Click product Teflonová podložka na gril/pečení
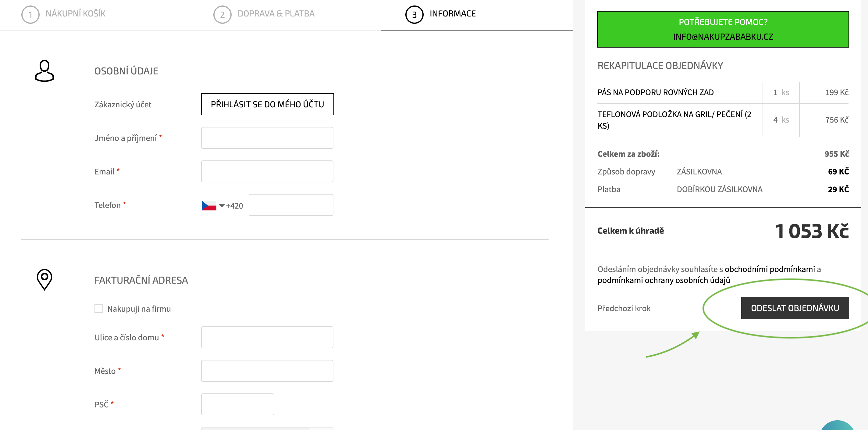This screenshot has height=430, width=868. pyautogui.click(x=674, y=120)
